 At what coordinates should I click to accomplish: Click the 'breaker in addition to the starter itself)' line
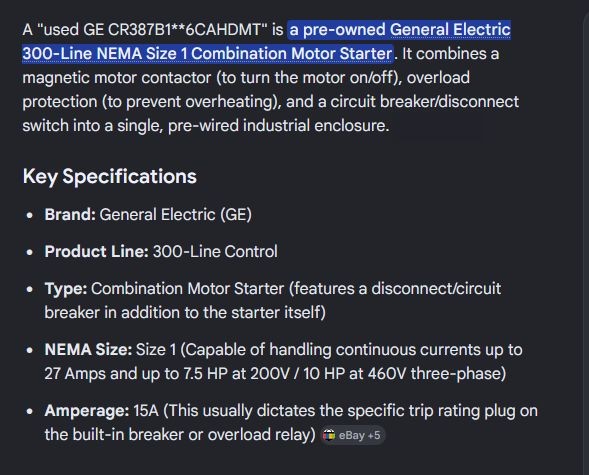click(185, 312)
